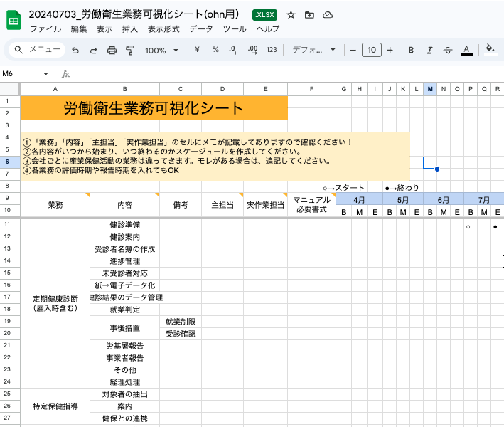The height and width of the screenshot is (427, 504).
Task: Click the 6月 month header
Action: (x=444, y=200)
